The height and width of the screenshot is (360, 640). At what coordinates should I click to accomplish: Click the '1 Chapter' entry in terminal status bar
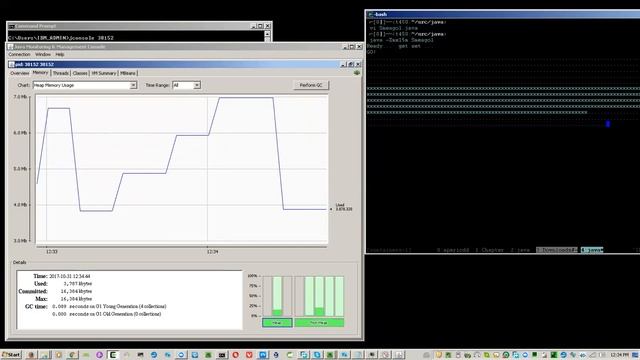pos(489,250)
